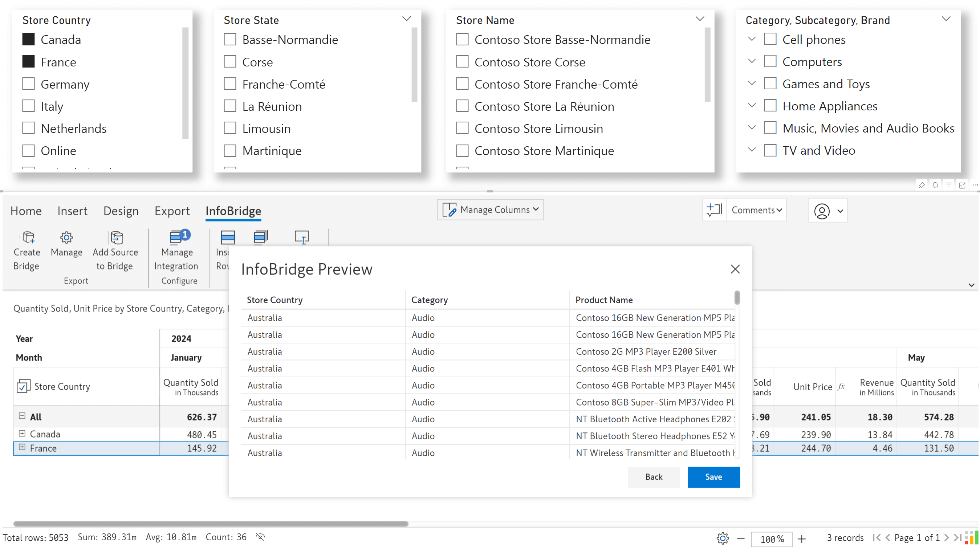The height and width of the screenshot is (549, 980).
Task: Close the InfoBridge Preview dialog
Action: (735, 269)
